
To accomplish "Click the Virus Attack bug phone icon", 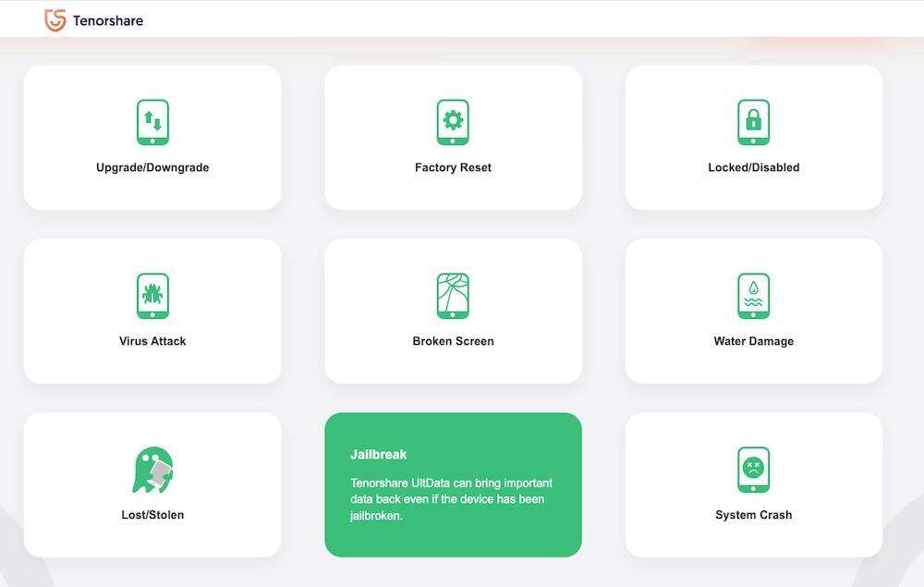I will pyautogui.click(x=152, y=296).
